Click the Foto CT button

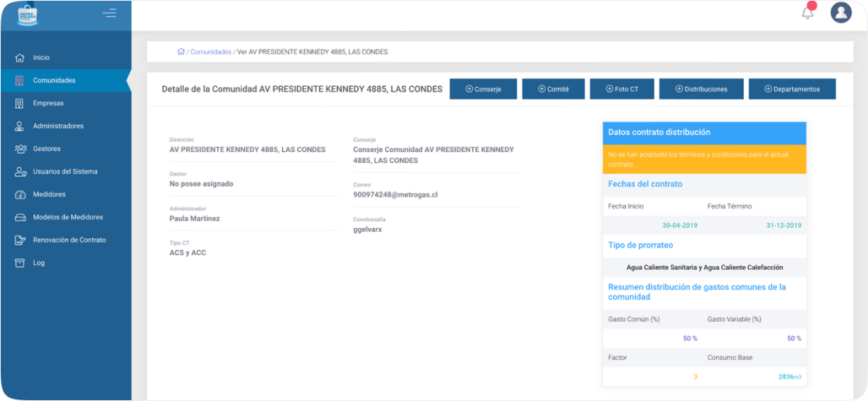622,89
